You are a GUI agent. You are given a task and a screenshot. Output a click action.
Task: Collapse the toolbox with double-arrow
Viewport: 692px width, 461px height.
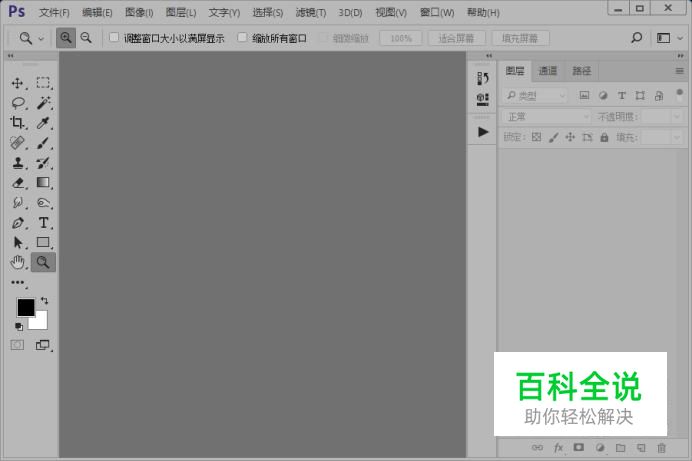[x=11, y=56]
